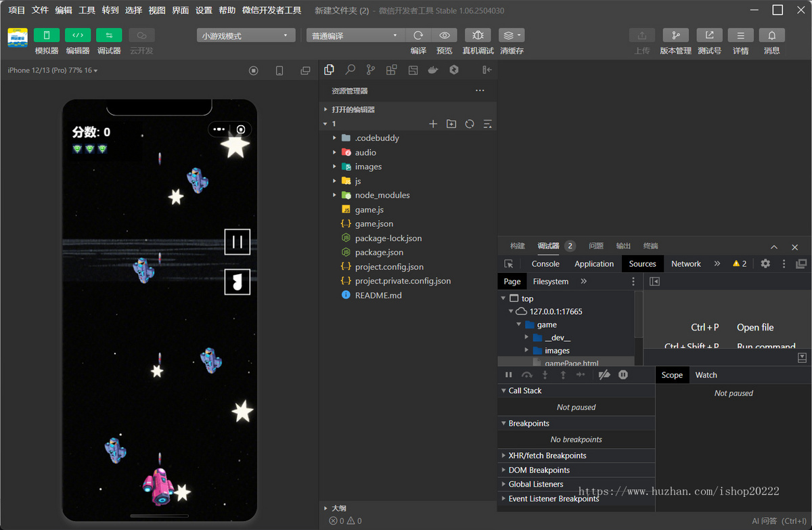Open the messages bell icon
Image resolution: width=812 pixels, height=530 pixels.
pyautogui.click(x=772, y=35)
